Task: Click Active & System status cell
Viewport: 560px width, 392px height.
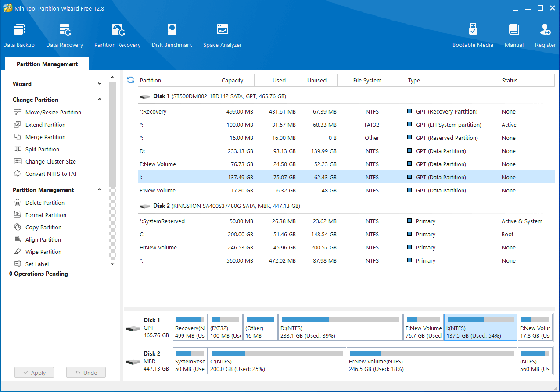Action: click(522, 221)
